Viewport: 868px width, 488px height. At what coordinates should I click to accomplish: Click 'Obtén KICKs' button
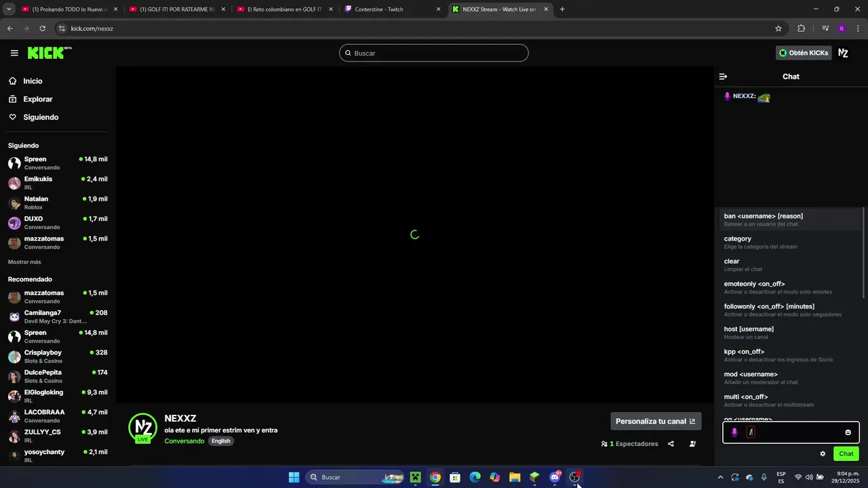804,53
